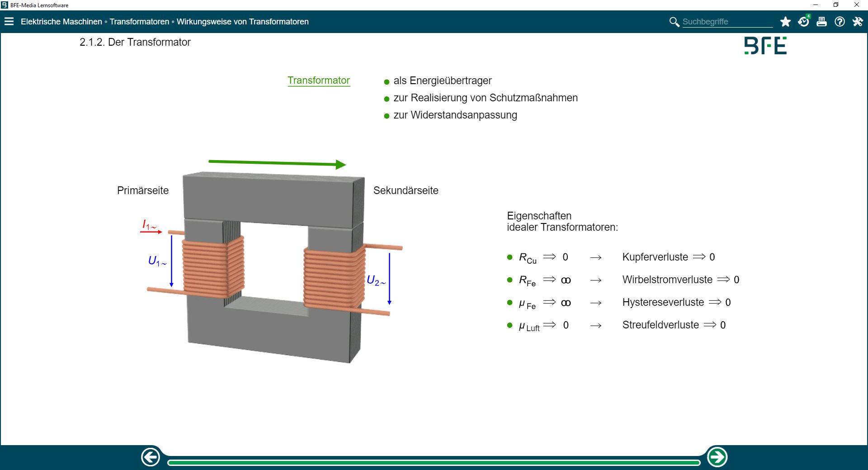Open the Transformator green link
Viewport: 868px width, 470px height.
click(x=319, y=81)
